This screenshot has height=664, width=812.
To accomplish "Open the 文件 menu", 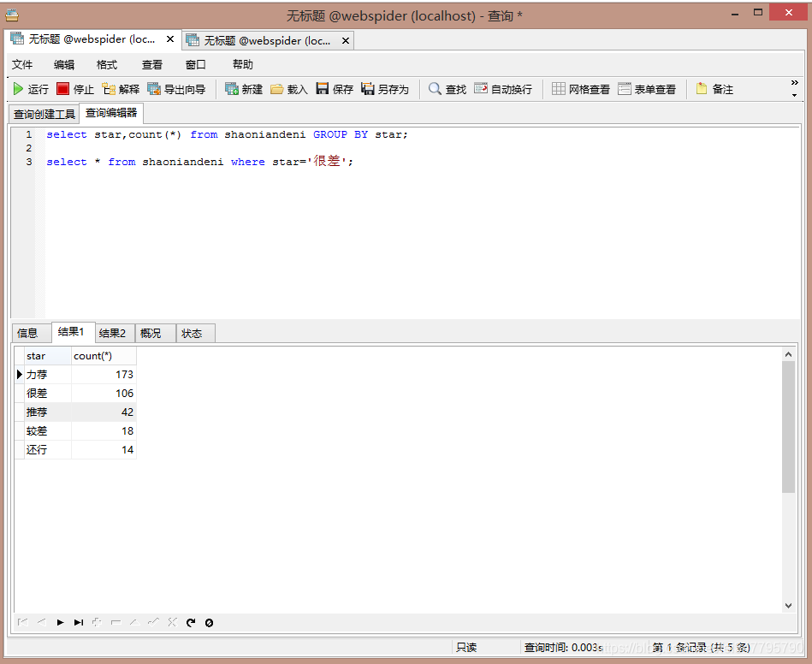I will (22, 65).
